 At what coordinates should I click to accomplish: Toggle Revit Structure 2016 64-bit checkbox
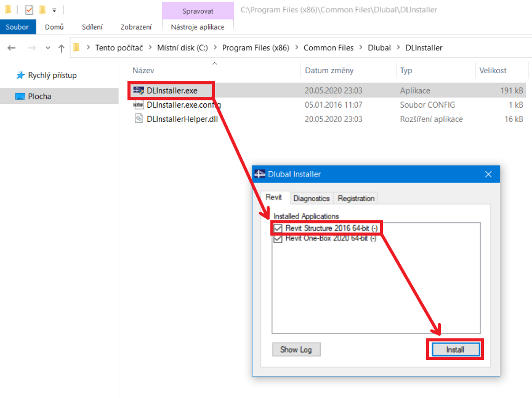pyautogui.click(x=278, y=228)
